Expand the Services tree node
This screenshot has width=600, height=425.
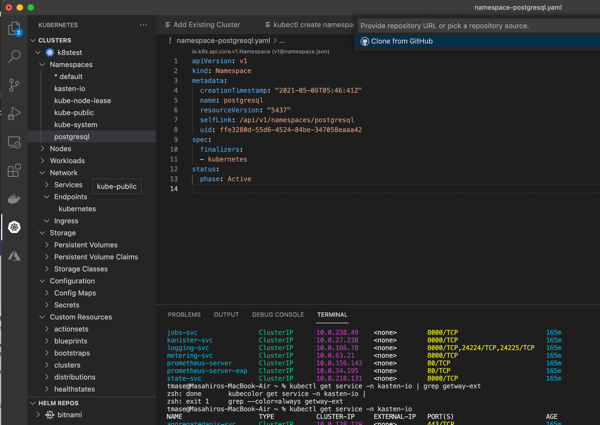(47, 185)
